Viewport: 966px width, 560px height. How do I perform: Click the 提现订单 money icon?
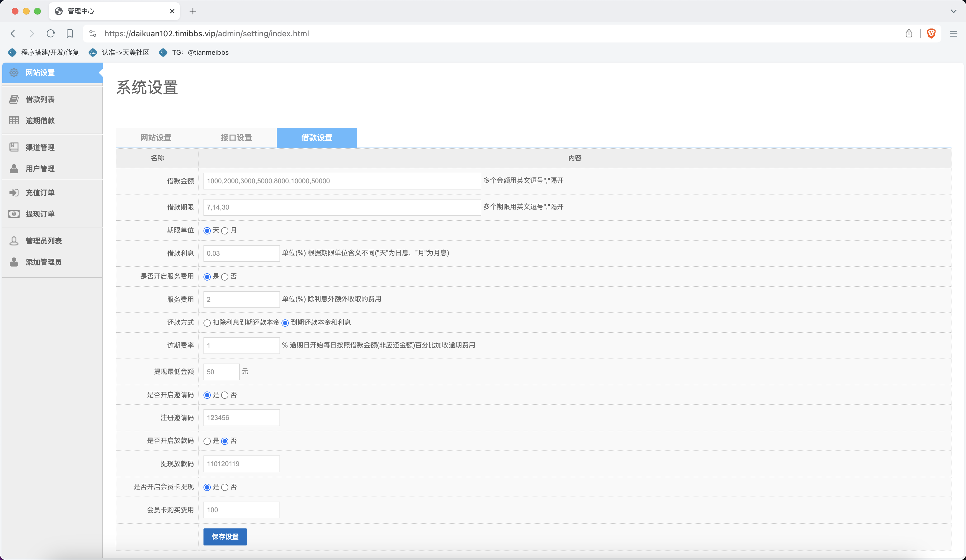coord(14,214)
